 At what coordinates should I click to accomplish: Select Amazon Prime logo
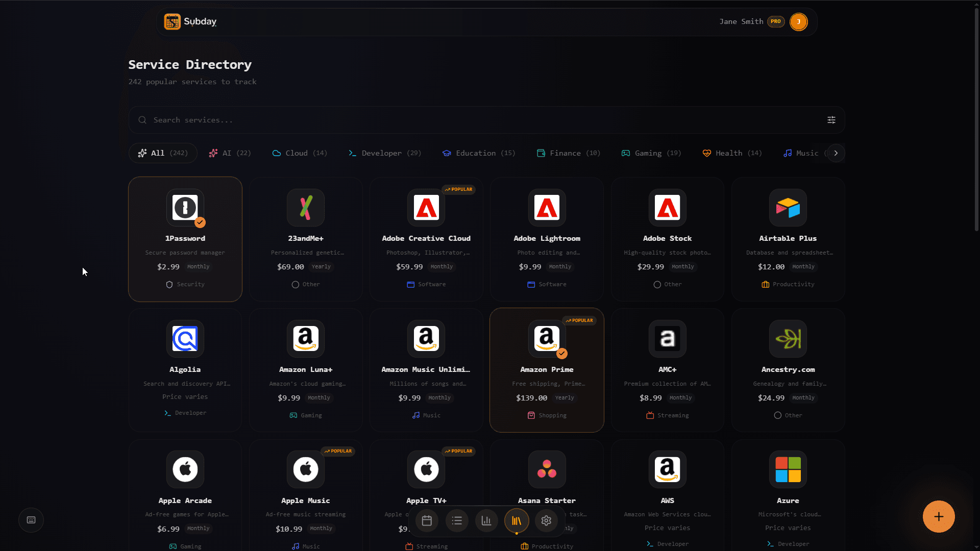coord(547,339)
